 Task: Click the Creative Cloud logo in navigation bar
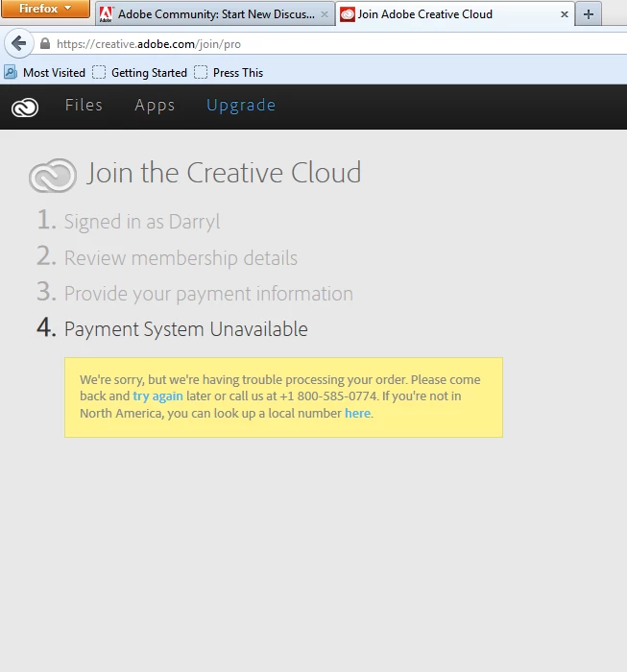click(25, 108)
